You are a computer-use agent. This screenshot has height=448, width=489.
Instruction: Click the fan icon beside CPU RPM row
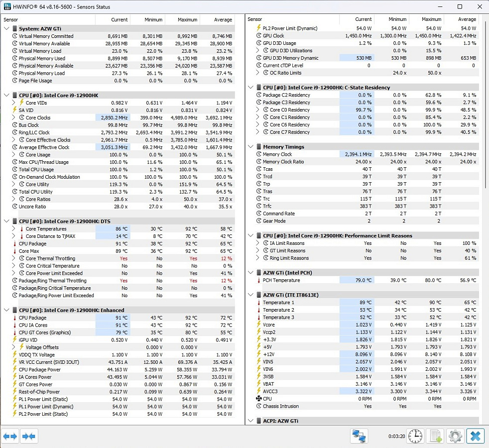point(259,398)
